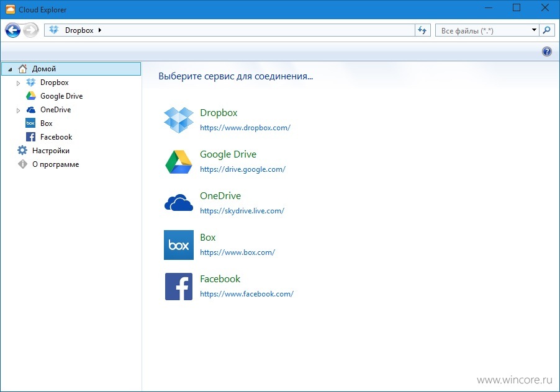The image size is (560, 392).
Task: Open https://www.facebook.com/ link
Action: pyautogui.click(x=247, y=294)
